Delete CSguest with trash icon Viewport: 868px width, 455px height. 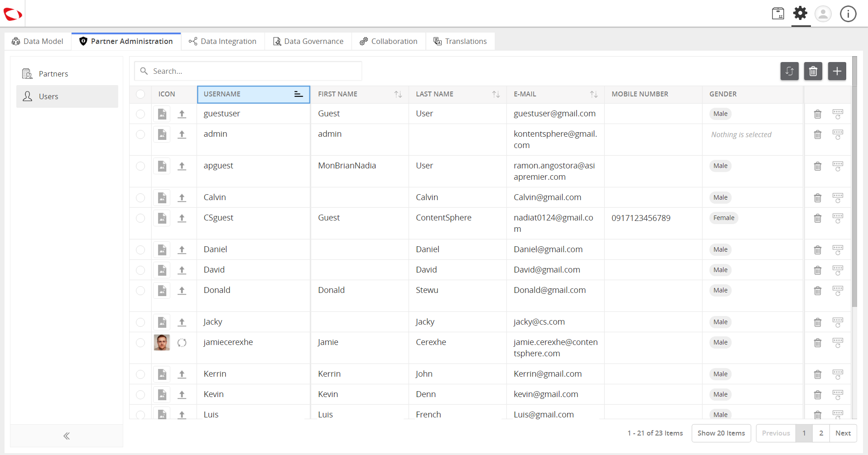tap(818, 218)
